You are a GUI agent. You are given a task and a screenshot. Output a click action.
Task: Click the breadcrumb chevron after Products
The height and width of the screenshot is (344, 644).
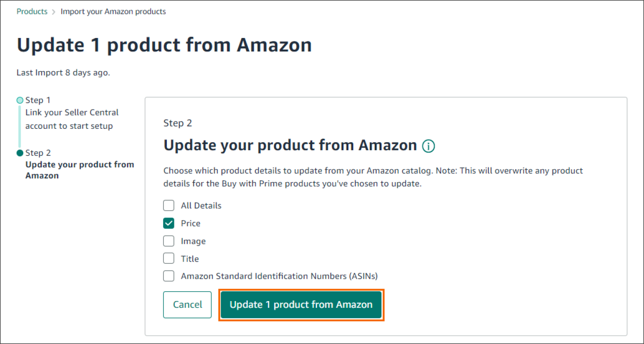pos(53,11)
